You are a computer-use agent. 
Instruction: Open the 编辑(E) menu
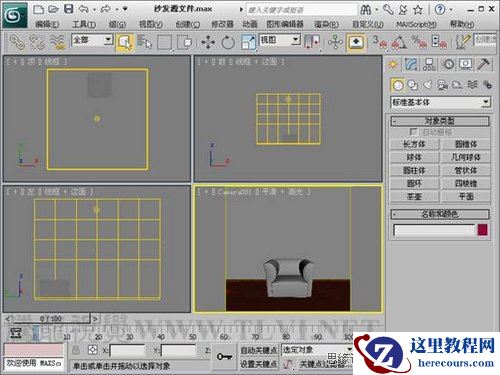(47, 24)
